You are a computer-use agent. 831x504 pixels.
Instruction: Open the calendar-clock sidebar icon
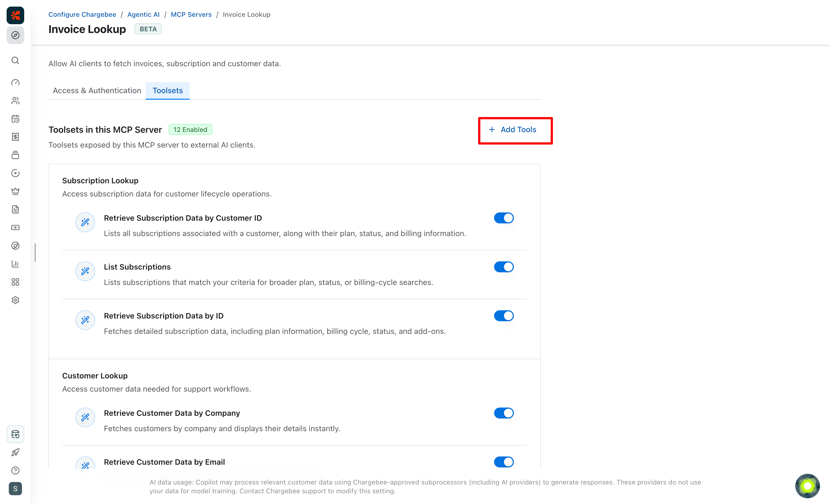15,119
